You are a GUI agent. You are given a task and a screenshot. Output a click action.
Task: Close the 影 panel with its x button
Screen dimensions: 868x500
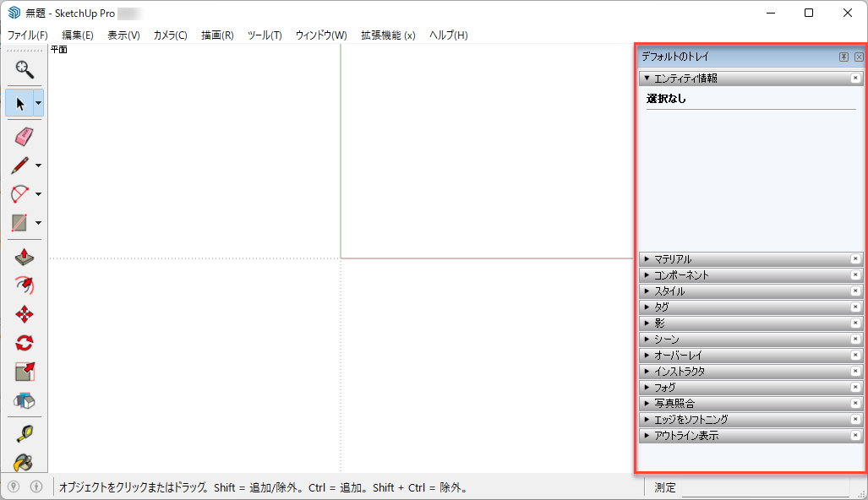[855, 323]
